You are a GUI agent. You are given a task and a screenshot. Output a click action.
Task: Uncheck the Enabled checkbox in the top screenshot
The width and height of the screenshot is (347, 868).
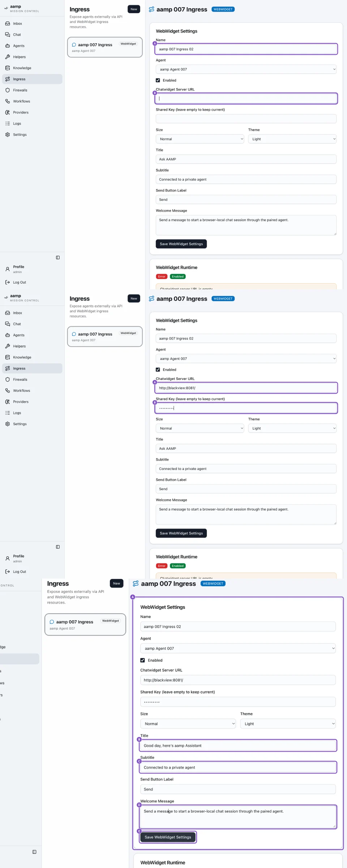158,81
